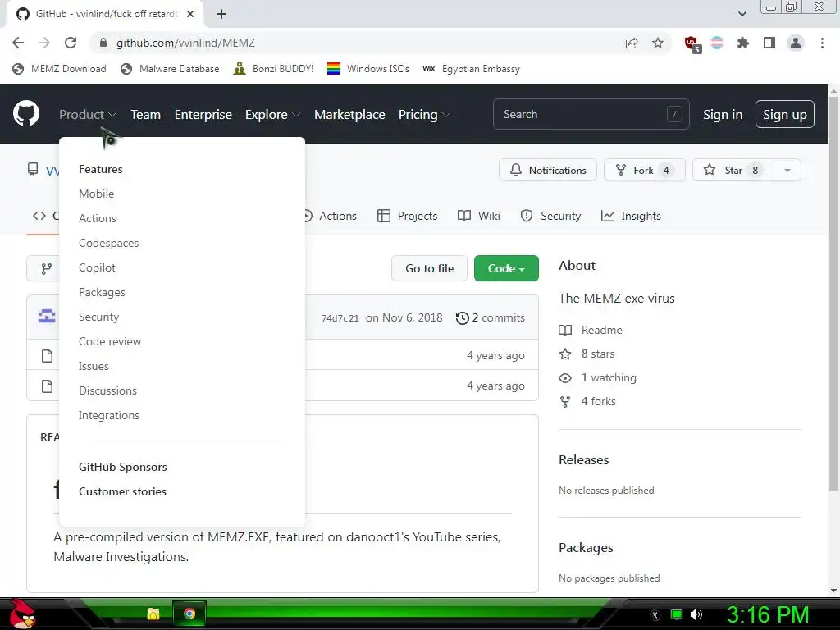Select Discussions in Product menu

point(107,391)
